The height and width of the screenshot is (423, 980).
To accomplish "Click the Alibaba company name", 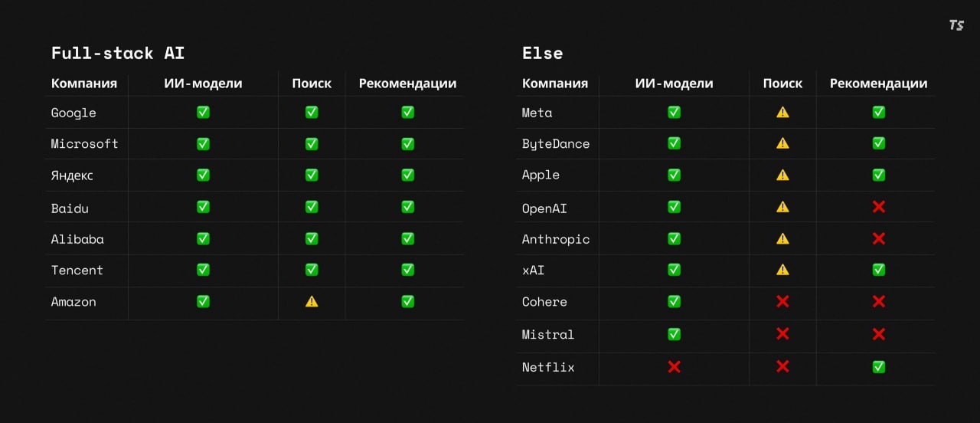I will tap(77, 239).
